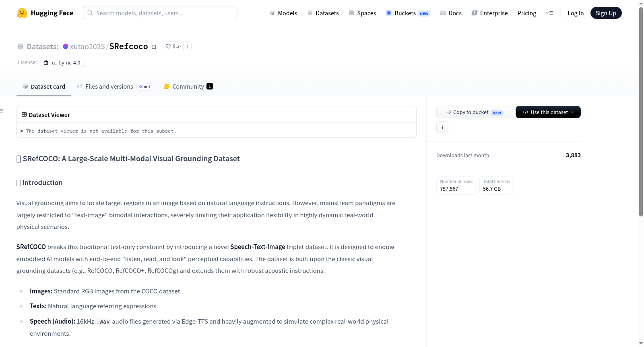
Task: Open the three-dots more options menu
Action: [442, 127]
